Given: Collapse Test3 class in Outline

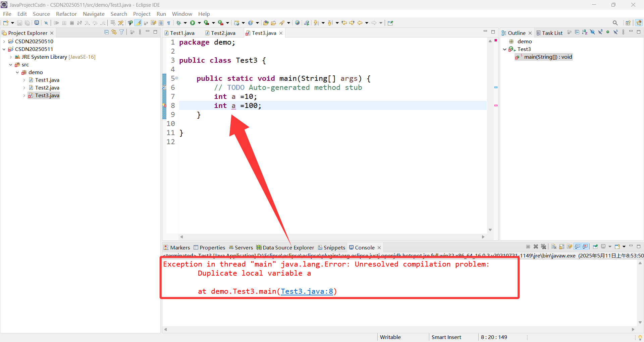Looking at the screenshot, I should 505,49.
